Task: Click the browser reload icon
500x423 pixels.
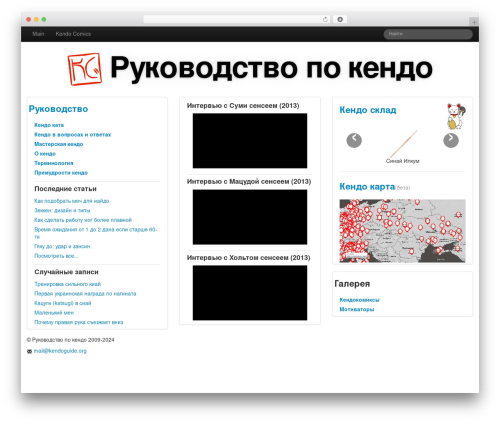Action: click(325, 19)
